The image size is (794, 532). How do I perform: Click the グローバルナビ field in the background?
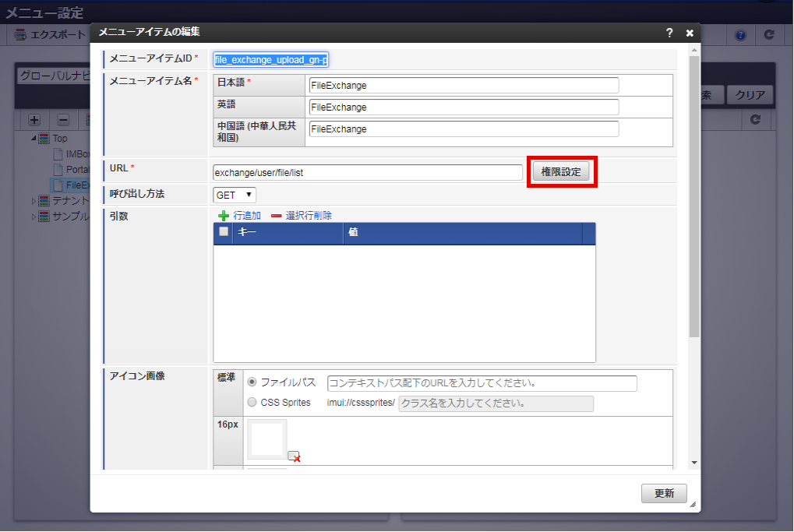point(53,76)
